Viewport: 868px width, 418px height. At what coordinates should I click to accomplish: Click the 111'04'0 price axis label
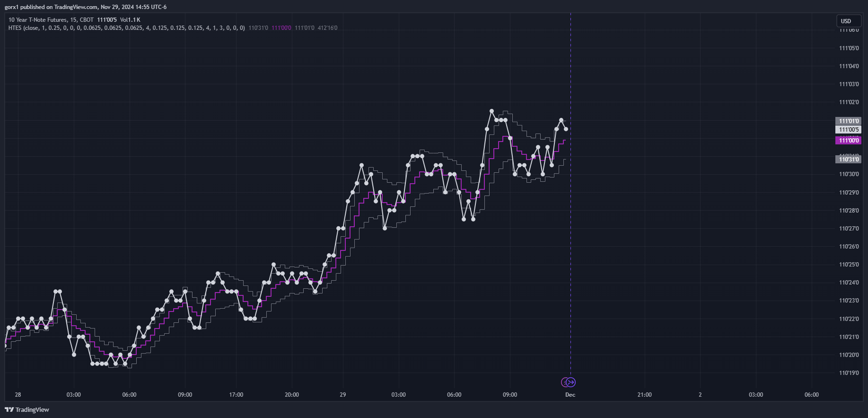click(x=849, y=66)
